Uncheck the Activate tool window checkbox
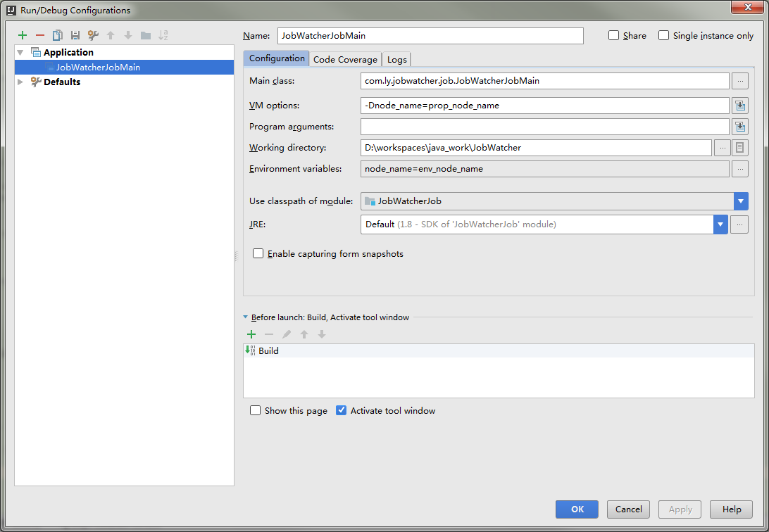The image size is (769, 532). pyautogui.click(x=341, y=410)
